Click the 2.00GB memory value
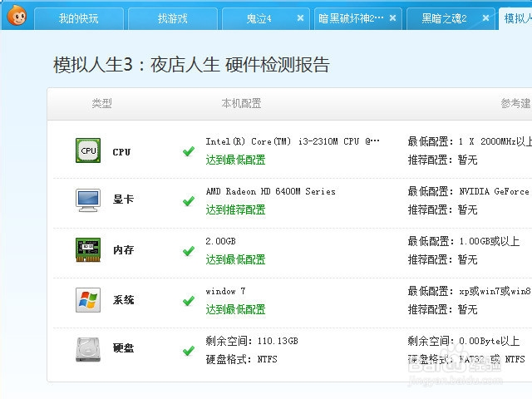This screenshot has height=399, width=532. (x=220, y=241)
